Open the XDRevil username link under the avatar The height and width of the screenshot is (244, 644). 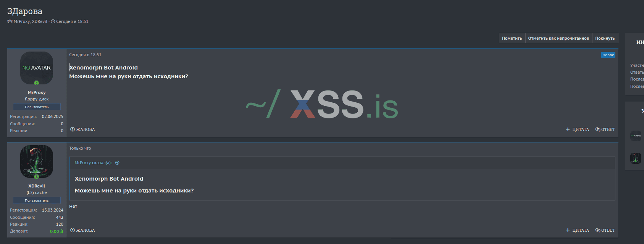tap(37, 186)
